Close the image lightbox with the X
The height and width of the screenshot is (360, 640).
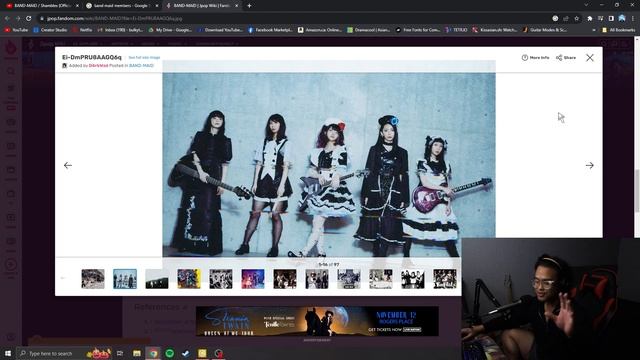[590, 58]
